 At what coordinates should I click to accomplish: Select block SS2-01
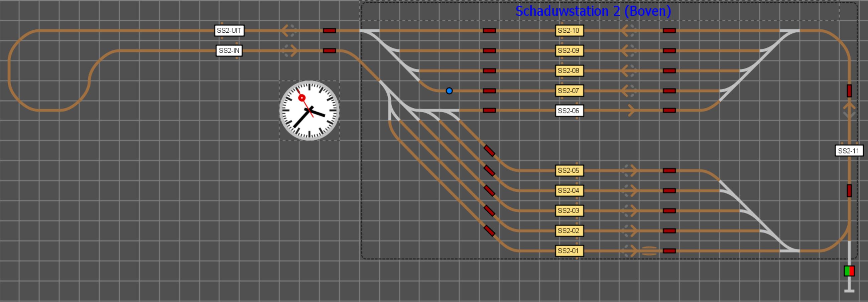pyautogui.click(x=569, y=251)
